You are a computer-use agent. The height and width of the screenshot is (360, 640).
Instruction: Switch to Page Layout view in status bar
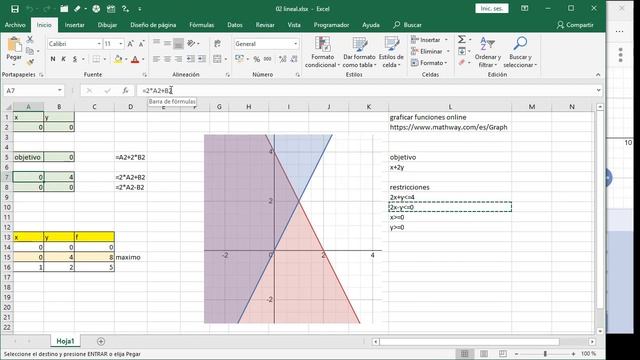click(484, 353)
